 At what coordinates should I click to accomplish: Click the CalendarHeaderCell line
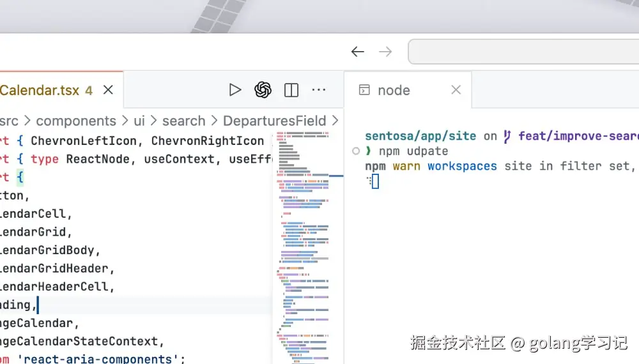(57, 287)
